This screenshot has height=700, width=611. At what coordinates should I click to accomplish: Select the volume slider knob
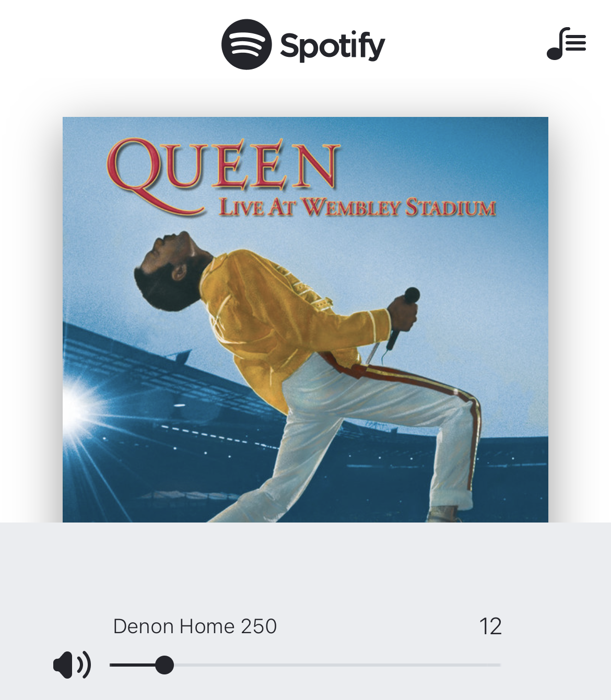click(x=164, y=665)
